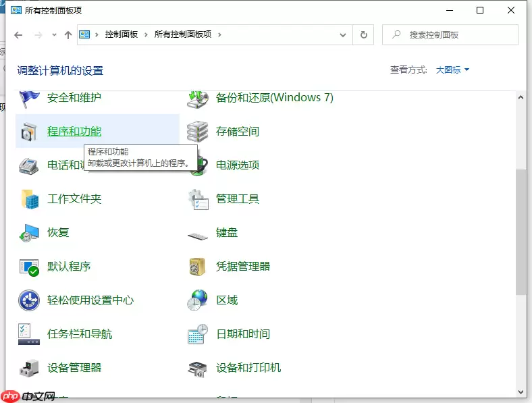Open the 安全和维护 flag icon
Image resolution: width=532 pixels, height=403 pixels.
(29, 99)
